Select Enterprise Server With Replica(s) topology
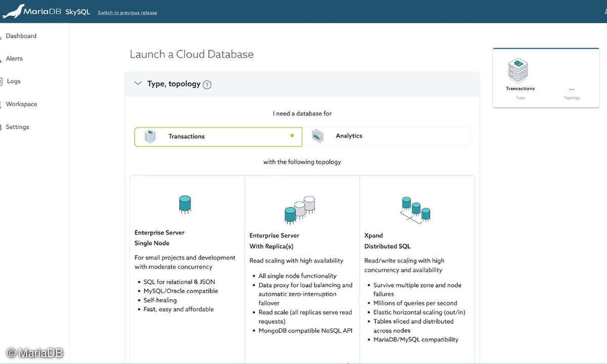Viewport: 607px width, 364px height. click(302, 269)
